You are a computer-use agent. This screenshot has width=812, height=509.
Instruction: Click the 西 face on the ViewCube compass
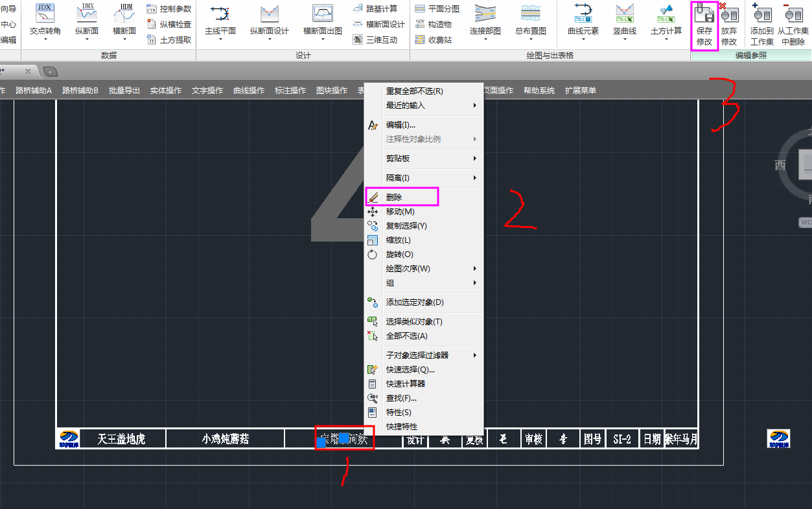(x=780, y=165)
